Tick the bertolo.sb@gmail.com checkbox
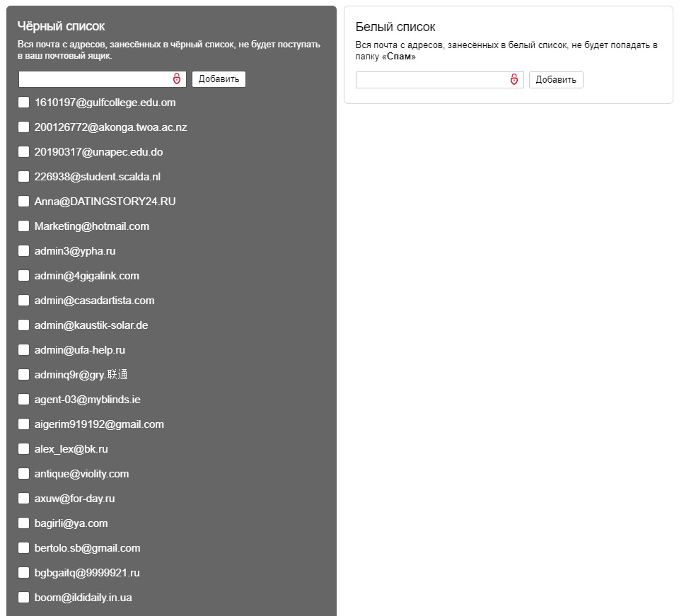This screenshot has width=696, height=616. (23, 548)
